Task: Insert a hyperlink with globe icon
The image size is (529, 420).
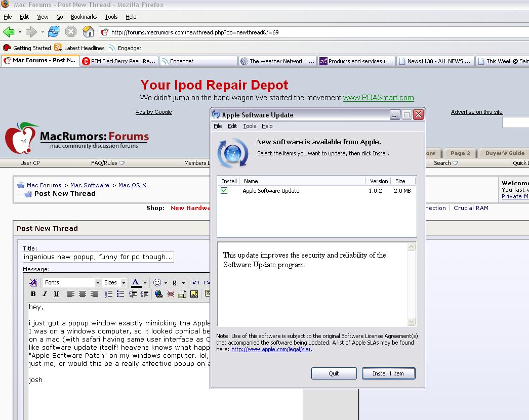Action: [159, 294]
